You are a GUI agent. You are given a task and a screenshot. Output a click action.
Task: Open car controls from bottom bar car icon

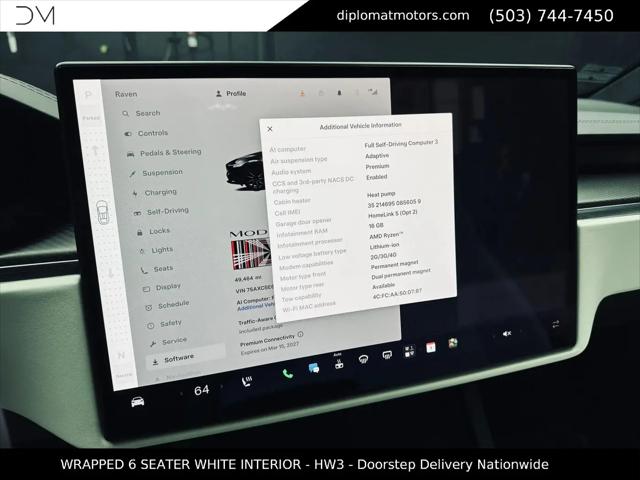tap(138, 402)
